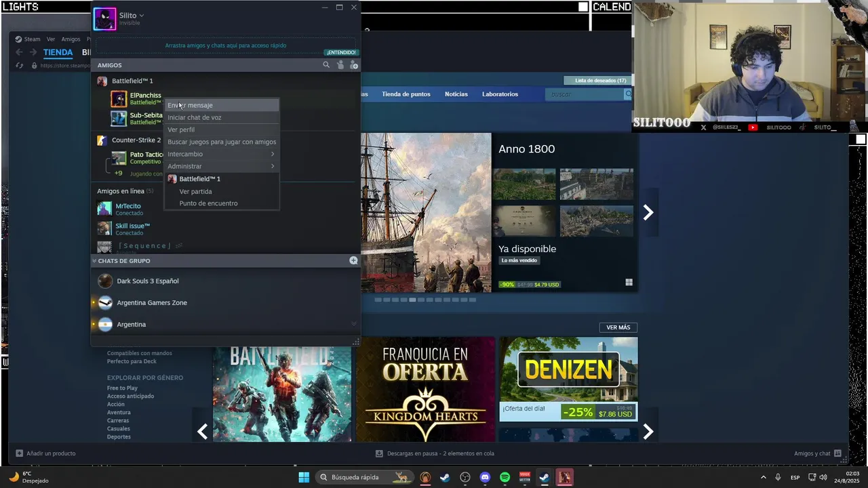Select Enviar mensaje from context menu
Image resolution: width=868 pixels, height=488 pixels.
click(x=222, y=105)
